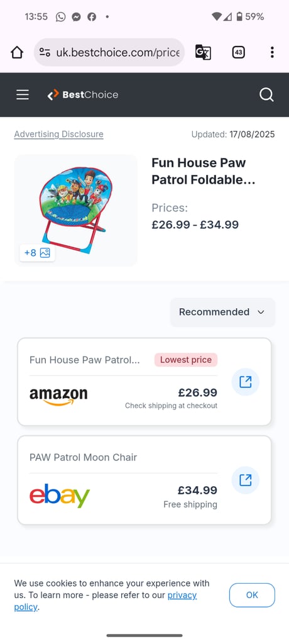View site info icon in address bar

45,52
